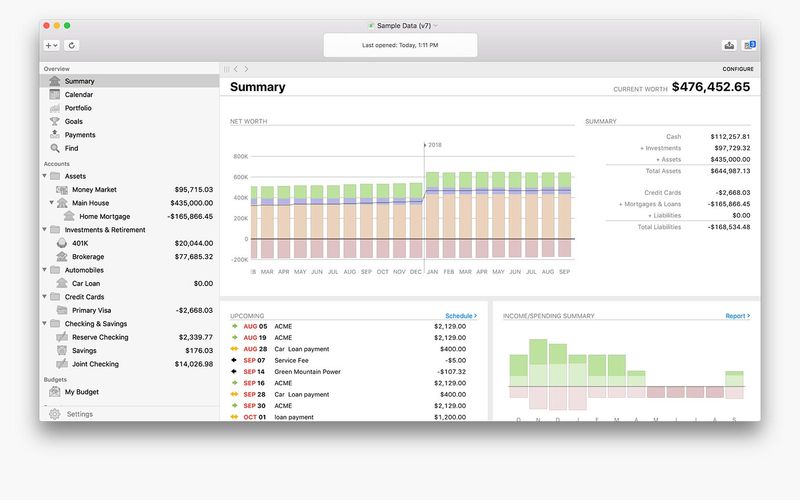Image resolution: width=800 pixels, height=500 pixels.
Task: Click the Find magnifier icon
Action: coord(55,148)
